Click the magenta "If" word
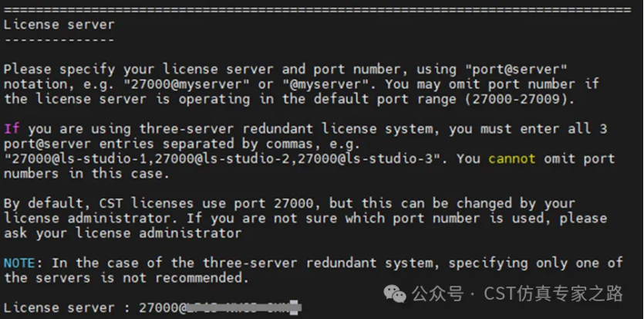644x319 pixels. (12, 129)
